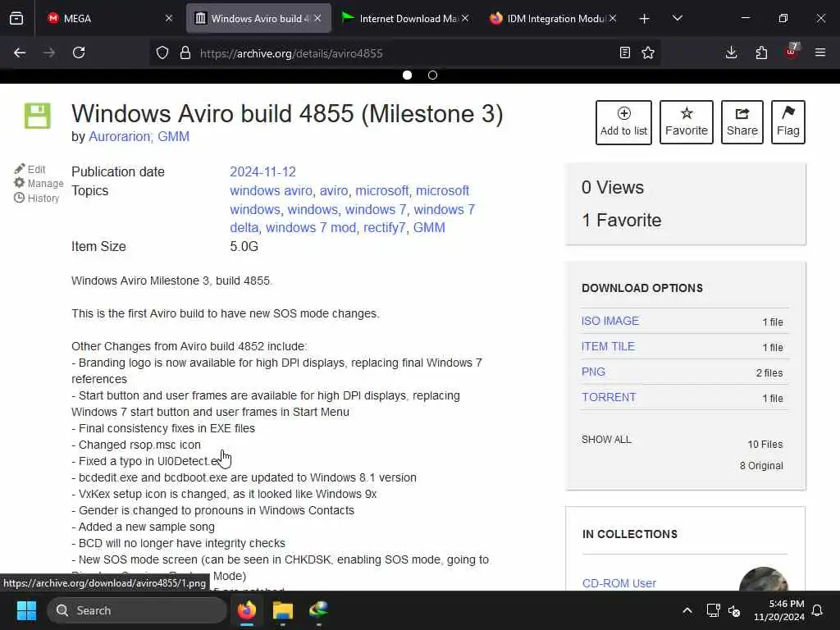Open the Manage item link

pyautogui.click(x=39, y=183)
